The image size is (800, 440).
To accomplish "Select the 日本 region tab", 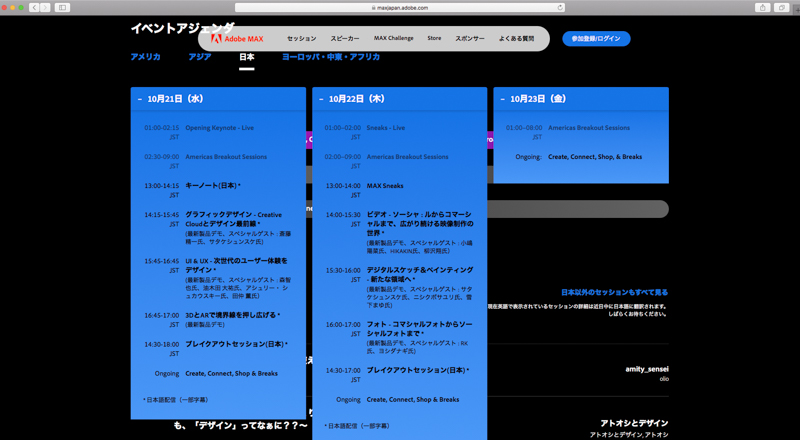I will click(246, 57).
